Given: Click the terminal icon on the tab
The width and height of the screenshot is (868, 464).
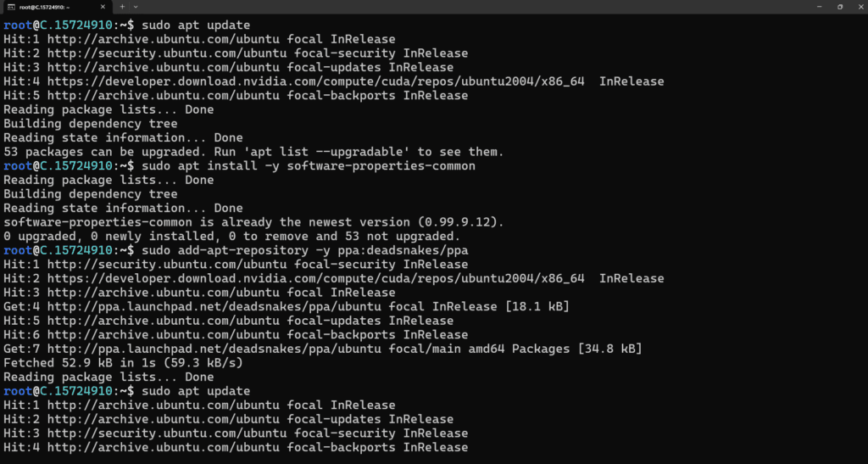Looking at the screenshot, I should [12, 7].
